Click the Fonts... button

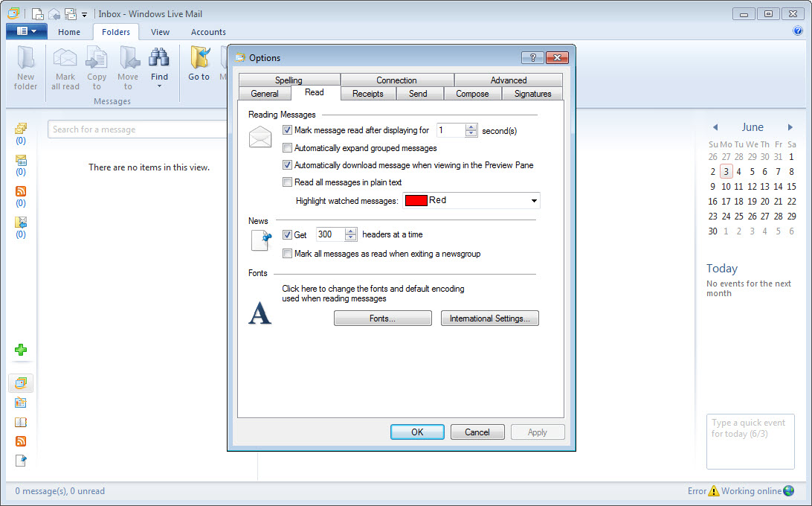coord(382,318)
